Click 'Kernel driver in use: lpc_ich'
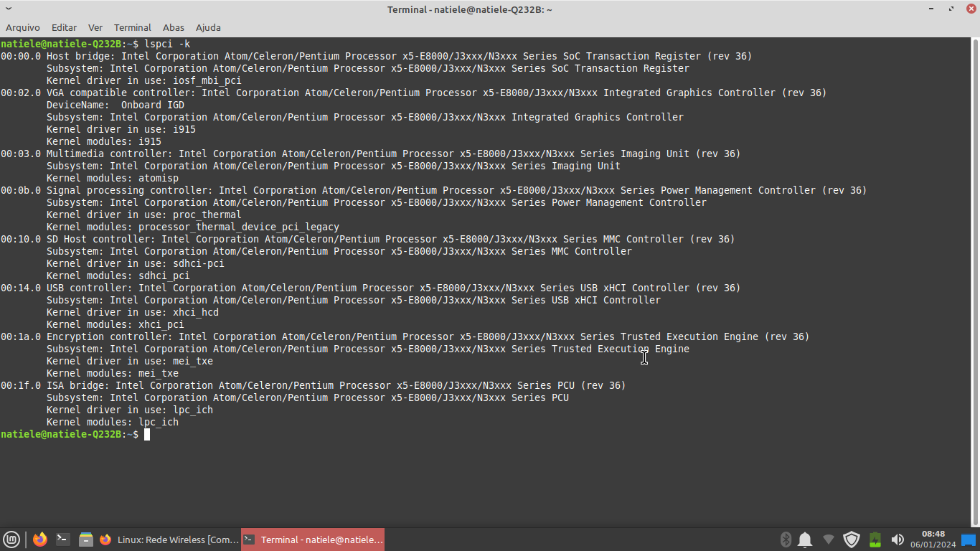 [x=130, y=410]
